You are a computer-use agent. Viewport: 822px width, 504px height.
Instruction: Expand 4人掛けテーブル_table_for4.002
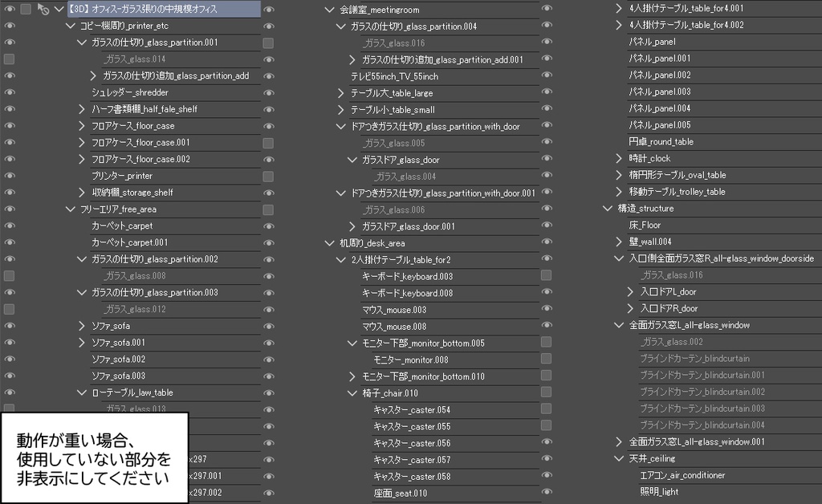click(x=619, y=25)
